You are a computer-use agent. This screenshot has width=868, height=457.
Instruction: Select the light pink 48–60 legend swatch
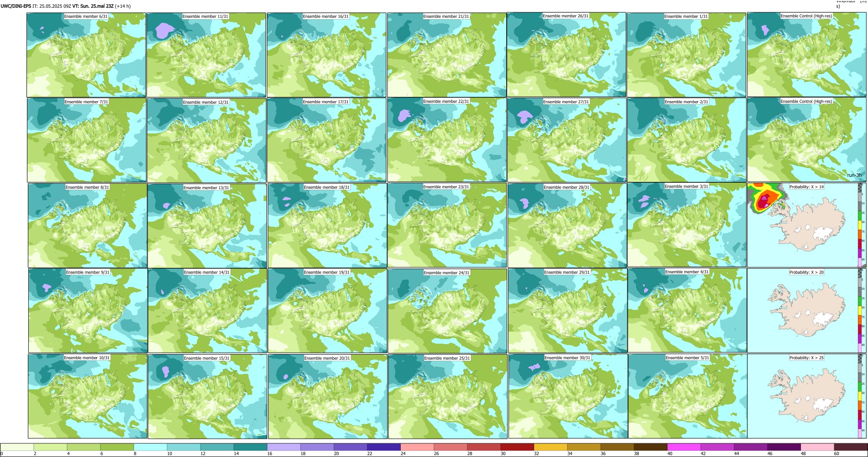tap(817, 447)
